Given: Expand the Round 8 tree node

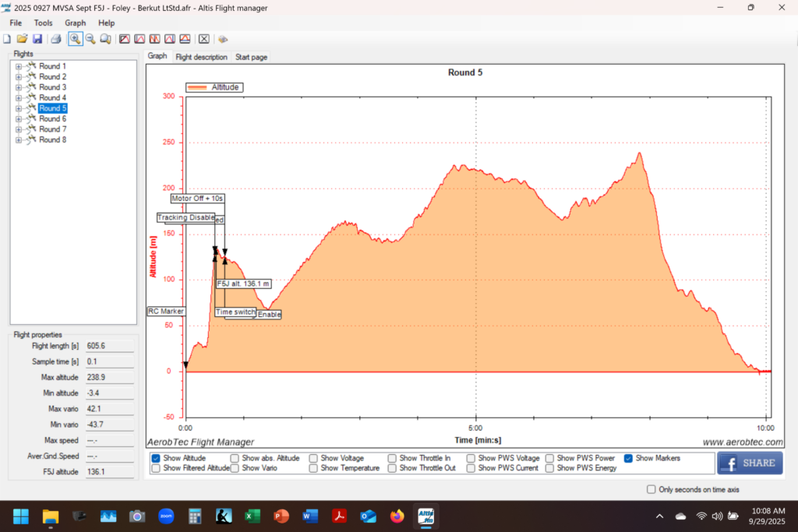Looking at the screenshot, I should (x=18, y=139).
